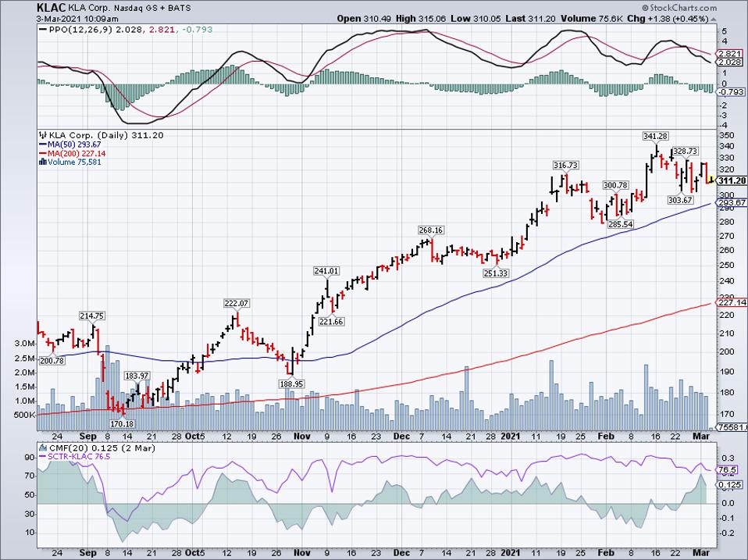
Task: Click the 303.67 low price label
Action: 680,201
